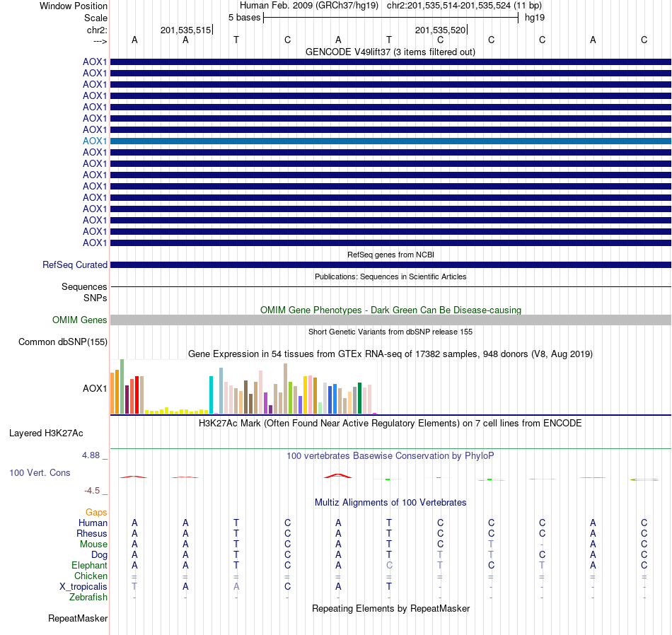The image size is (672, 635).
Task: Click the orange Gaps row label
Action: click(x=96, y=513)
